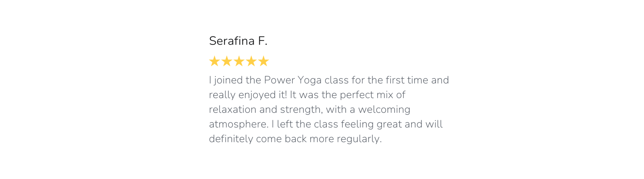Click the word "definitely" in last line
Screen dimensions: 644x179
[x=231, y=139]
